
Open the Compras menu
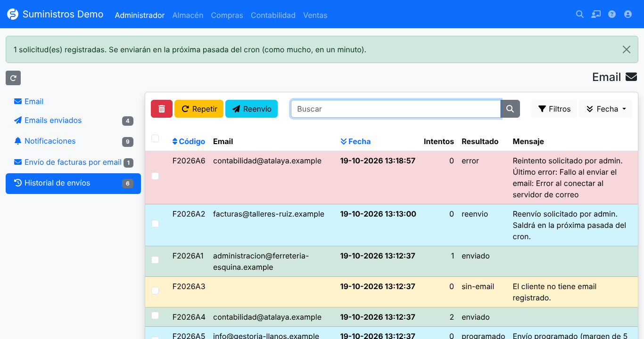(x=227, y=15)
